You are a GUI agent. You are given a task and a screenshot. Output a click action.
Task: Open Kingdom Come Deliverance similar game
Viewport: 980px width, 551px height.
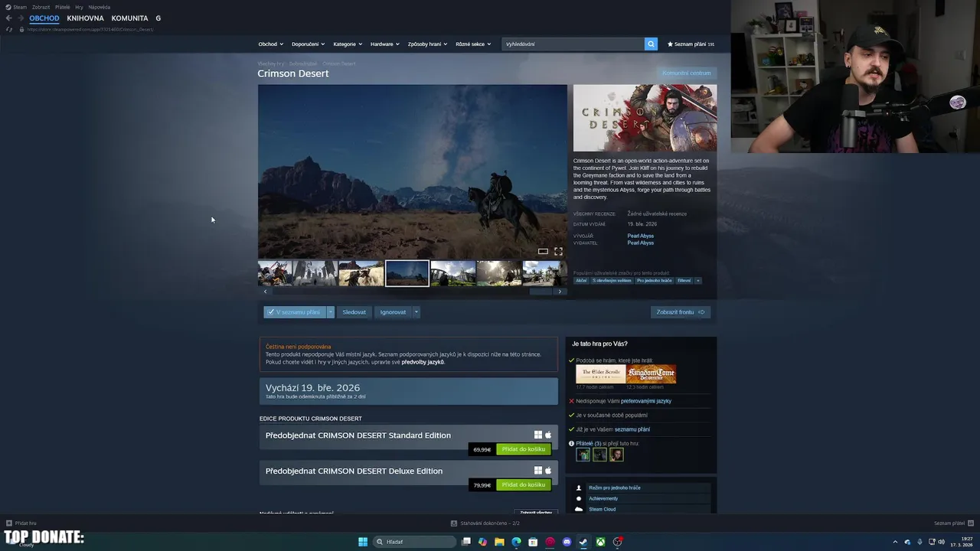point(651,374)
